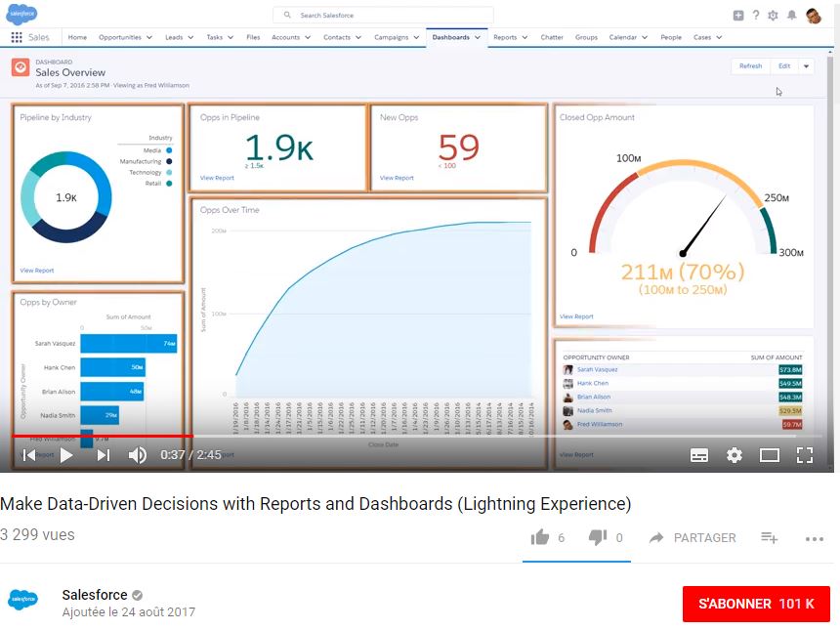
Task: Open the Files tab
Action: point(253,37)
